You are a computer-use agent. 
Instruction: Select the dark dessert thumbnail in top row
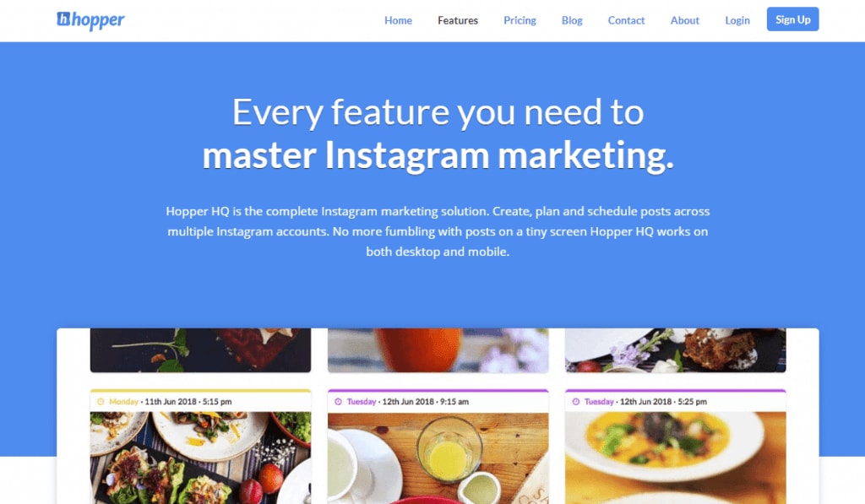(201, 350)
